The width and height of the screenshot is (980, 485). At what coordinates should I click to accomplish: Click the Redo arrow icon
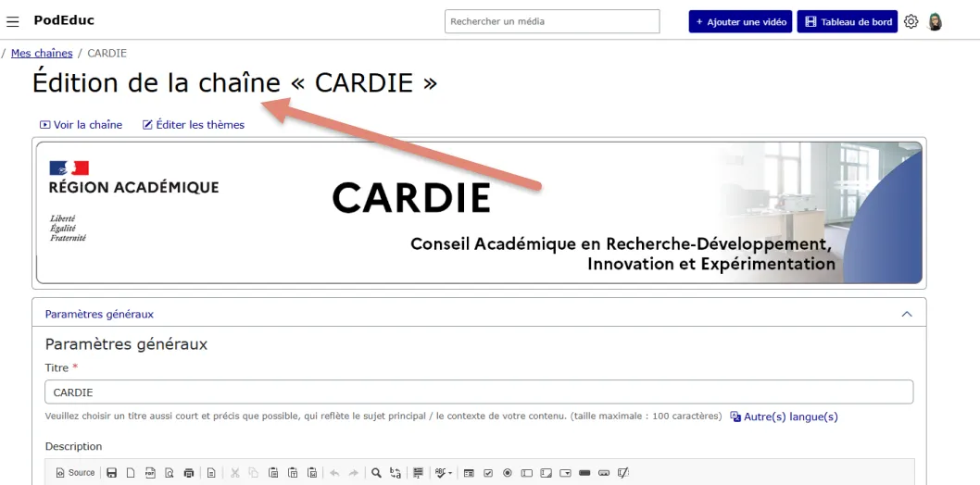(x=354, y=473)
